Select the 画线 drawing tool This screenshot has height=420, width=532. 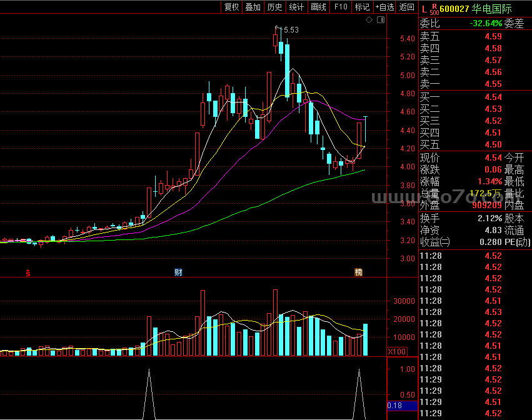(x=319, y=7)
